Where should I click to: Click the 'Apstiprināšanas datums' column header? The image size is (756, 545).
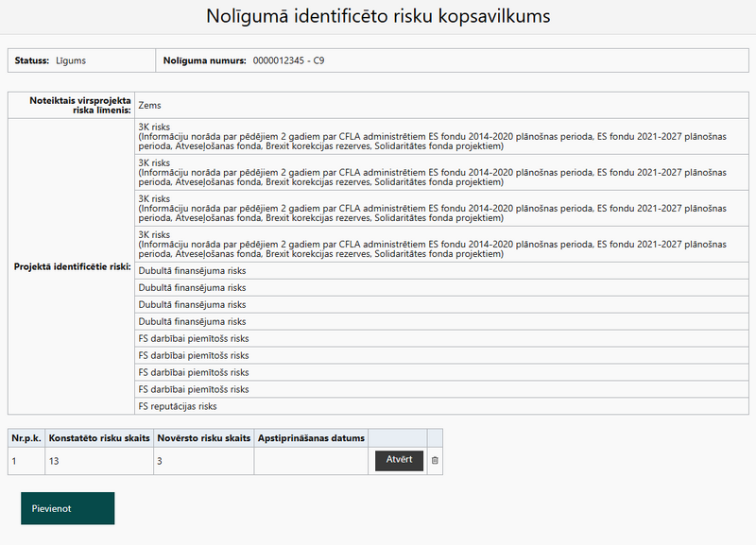tap(310, 437)
